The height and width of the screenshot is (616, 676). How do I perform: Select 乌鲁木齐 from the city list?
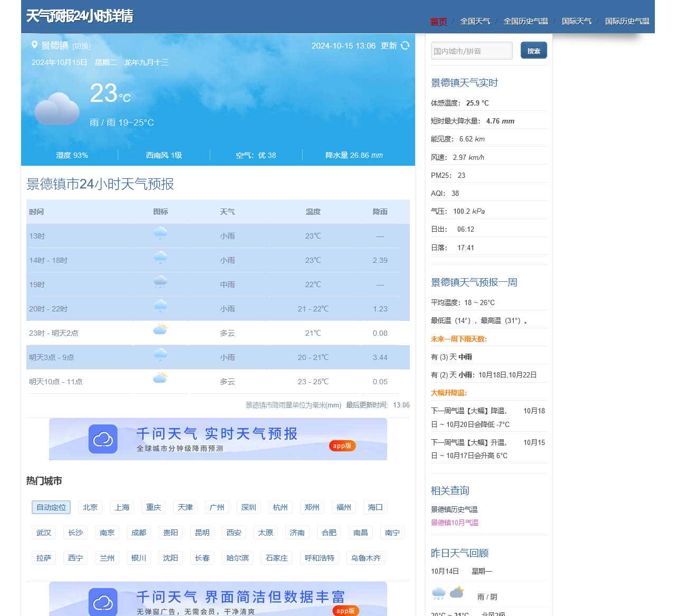click(365, 558)
